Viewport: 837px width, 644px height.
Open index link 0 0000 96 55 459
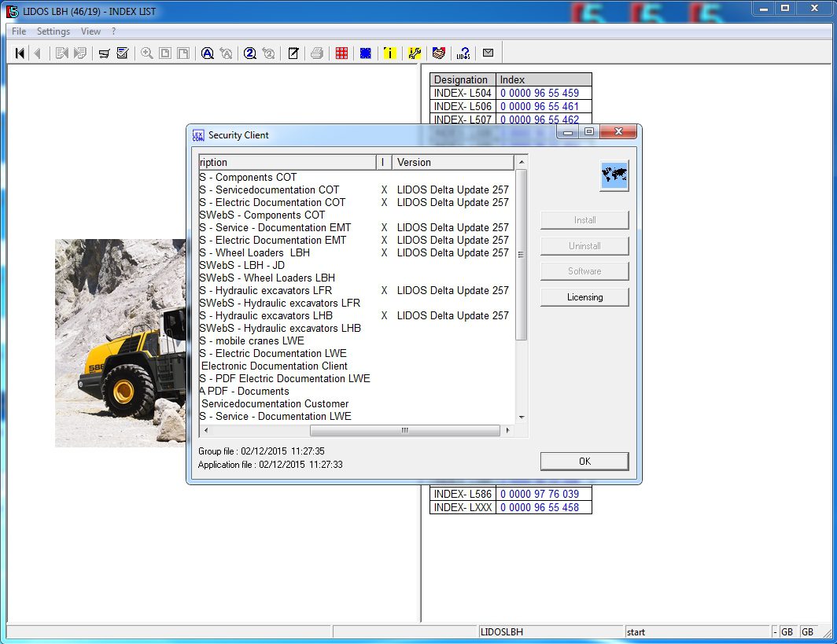539,93
